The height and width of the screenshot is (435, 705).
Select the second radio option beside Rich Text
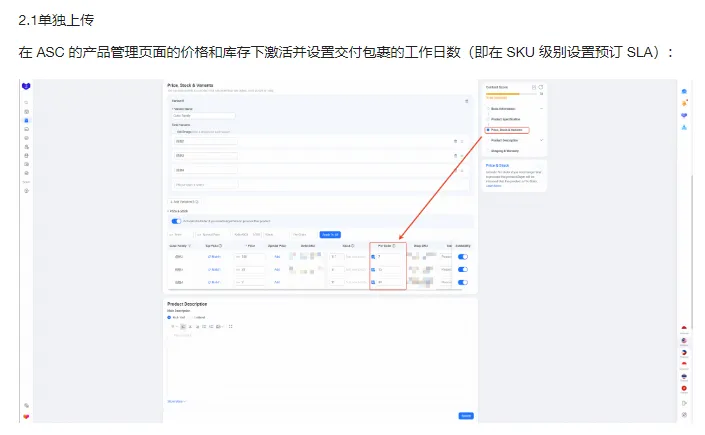coord(191,318)
